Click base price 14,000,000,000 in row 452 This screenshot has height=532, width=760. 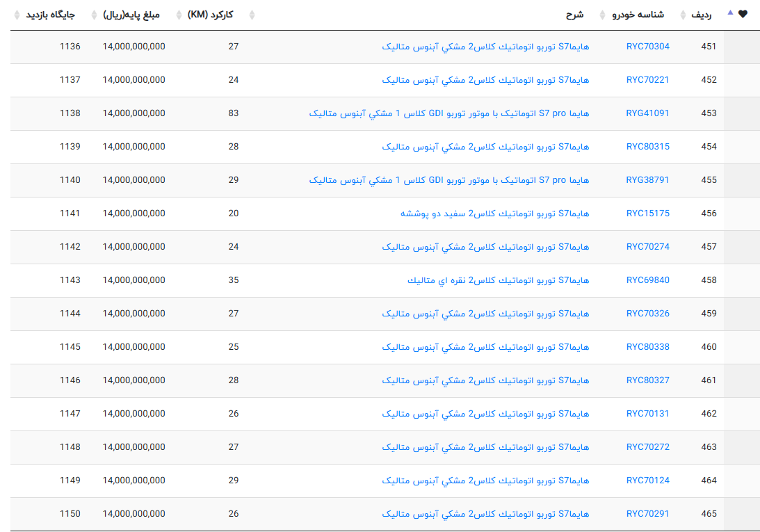click(134, 80)
